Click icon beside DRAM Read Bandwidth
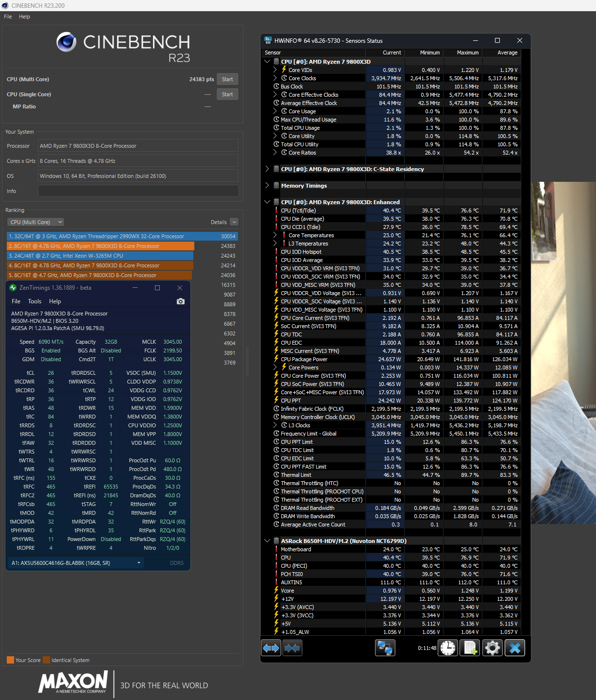This screenshot has width=596, height=700. 276,508
